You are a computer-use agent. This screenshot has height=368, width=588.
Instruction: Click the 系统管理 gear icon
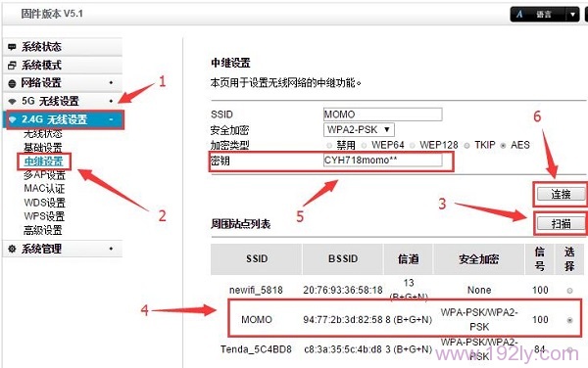[x=12, y=249]
